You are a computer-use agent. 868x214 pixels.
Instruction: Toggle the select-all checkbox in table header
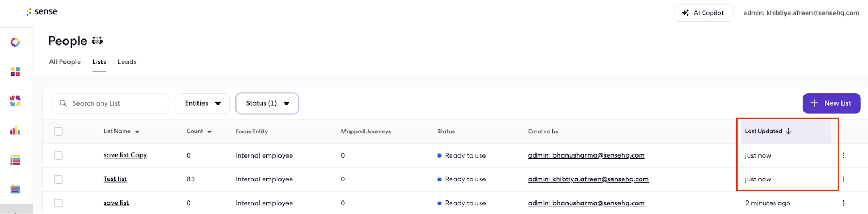pos(59,132)
